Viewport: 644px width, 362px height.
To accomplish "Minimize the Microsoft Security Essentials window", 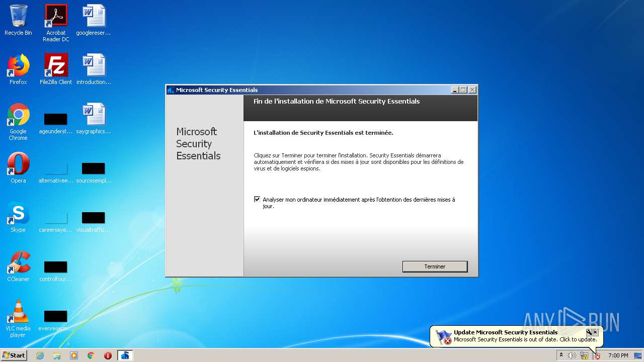I will coord(455,90).
